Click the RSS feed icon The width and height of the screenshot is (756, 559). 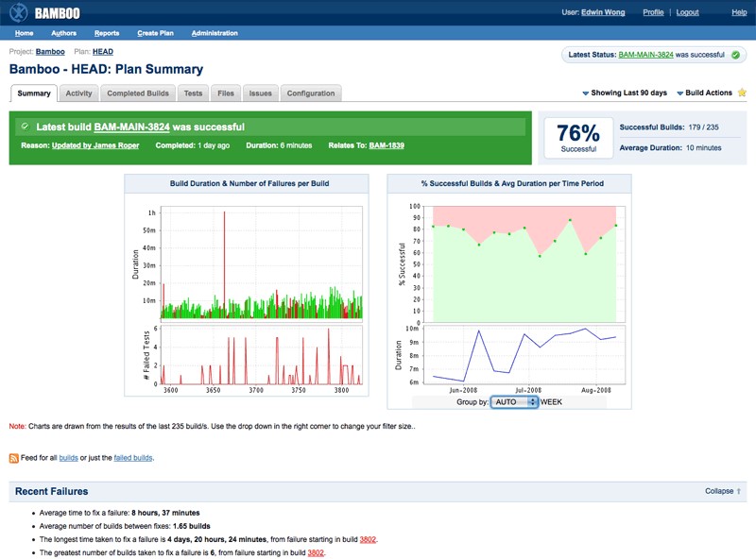click(x=14, y=458)
